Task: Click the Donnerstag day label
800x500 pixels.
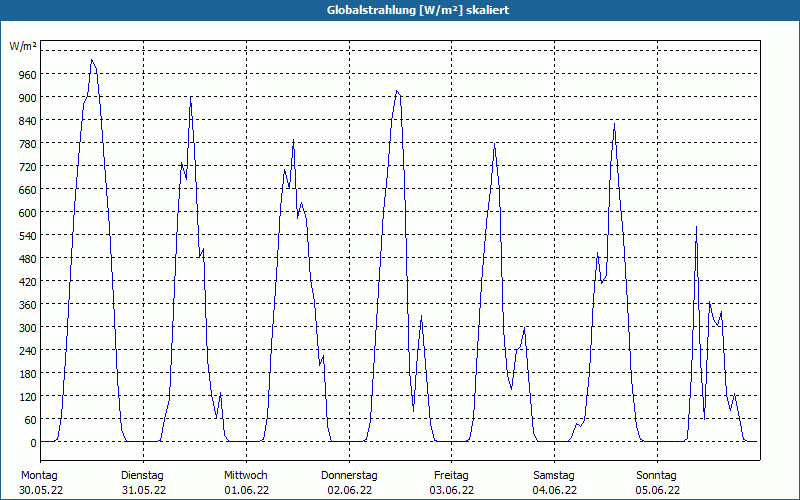Action: pos(349,476)
